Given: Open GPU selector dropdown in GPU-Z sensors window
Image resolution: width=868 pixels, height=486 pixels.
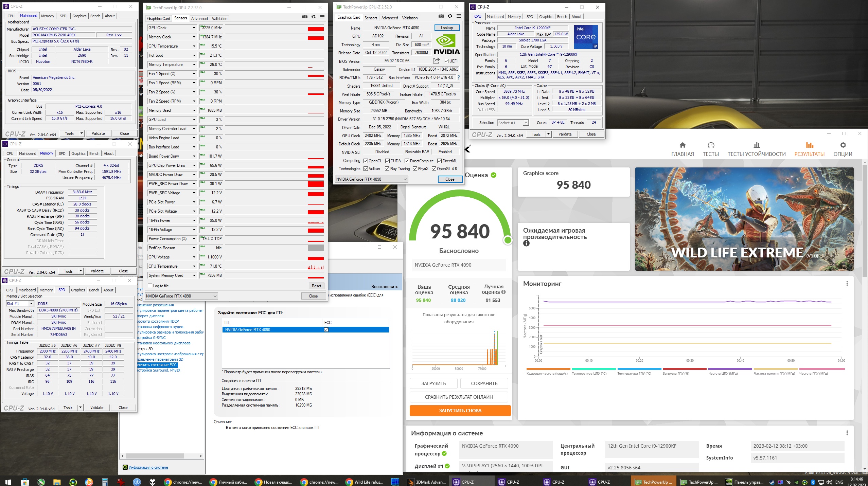Looking at the screenshot, I should (x=181, y=296).
